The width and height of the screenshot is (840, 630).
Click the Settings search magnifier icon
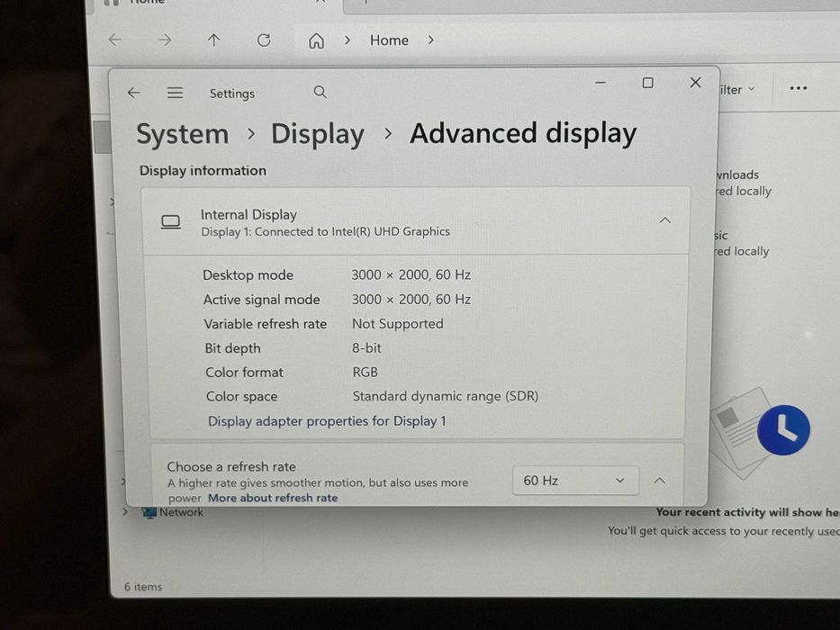(320, 92)
